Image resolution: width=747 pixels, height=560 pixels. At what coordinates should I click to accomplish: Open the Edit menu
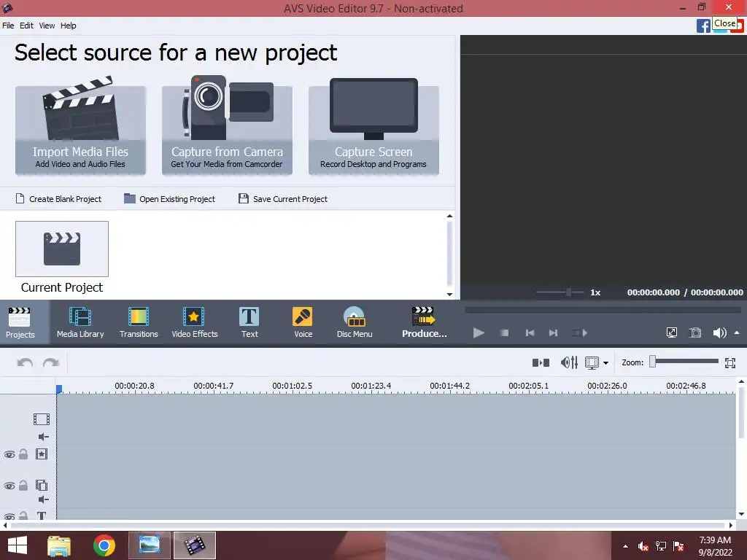[26, 26]
